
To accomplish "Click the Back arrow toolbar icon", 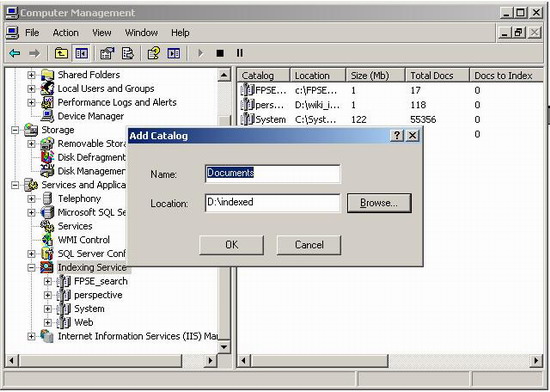I will (x=15, y=53).
